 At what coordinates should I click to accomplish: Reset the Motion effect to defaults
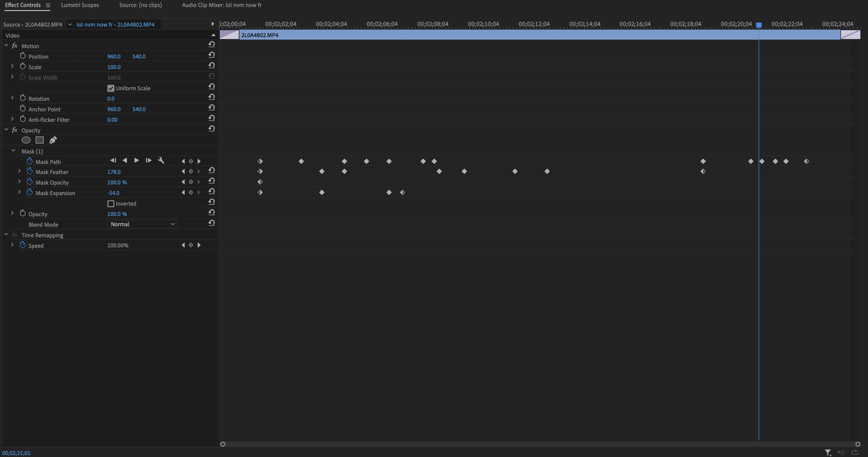point(212,44)
